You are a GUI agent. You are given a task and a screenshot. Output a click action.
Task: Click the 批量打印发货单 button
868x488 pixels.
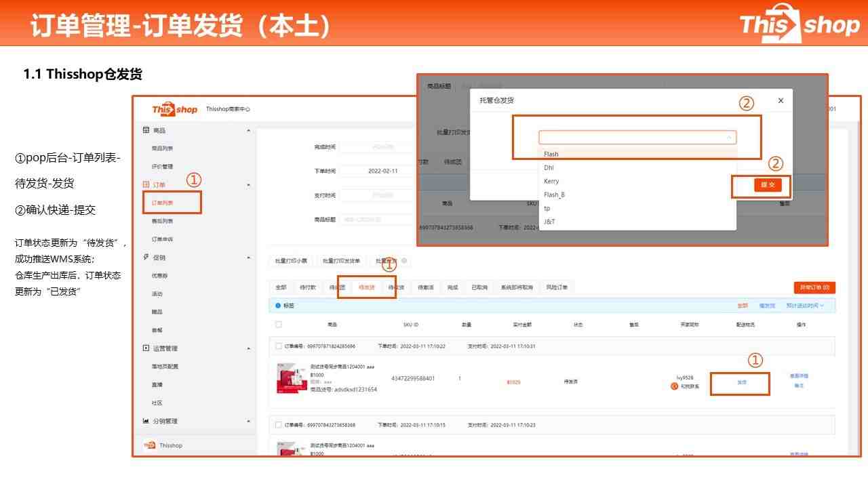[x=341, y=261]
